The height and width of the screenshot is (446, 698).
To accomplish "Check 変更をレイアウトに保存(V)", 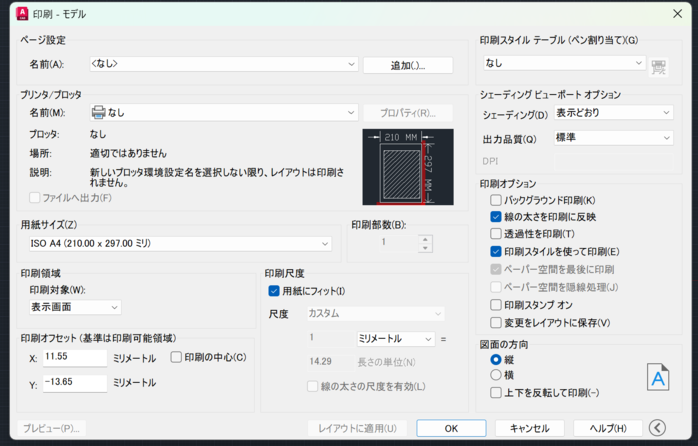I will click(495, 323).
